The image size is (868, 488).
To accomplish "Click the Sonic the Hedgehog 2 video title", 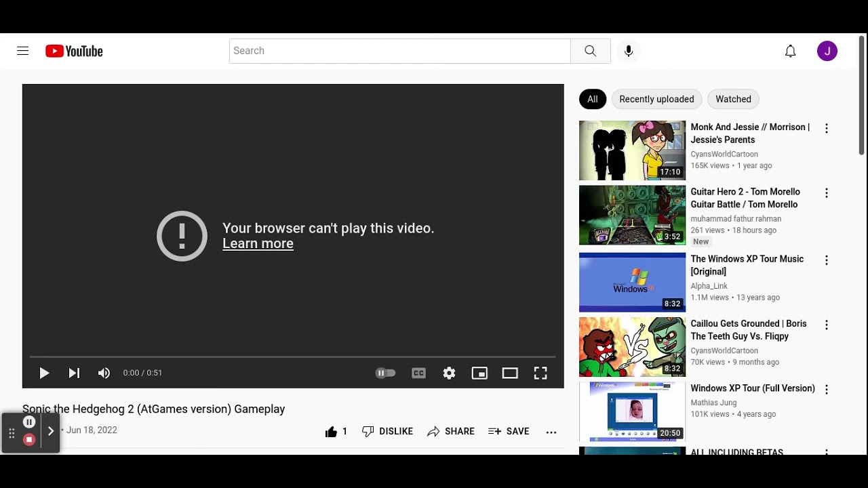I will click(x=153, y=409).
